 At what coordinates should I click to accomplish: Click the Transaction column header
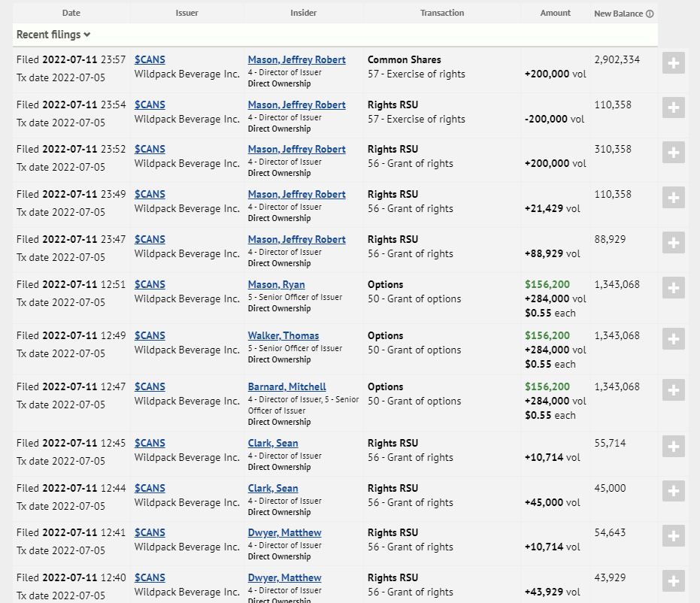442,13
